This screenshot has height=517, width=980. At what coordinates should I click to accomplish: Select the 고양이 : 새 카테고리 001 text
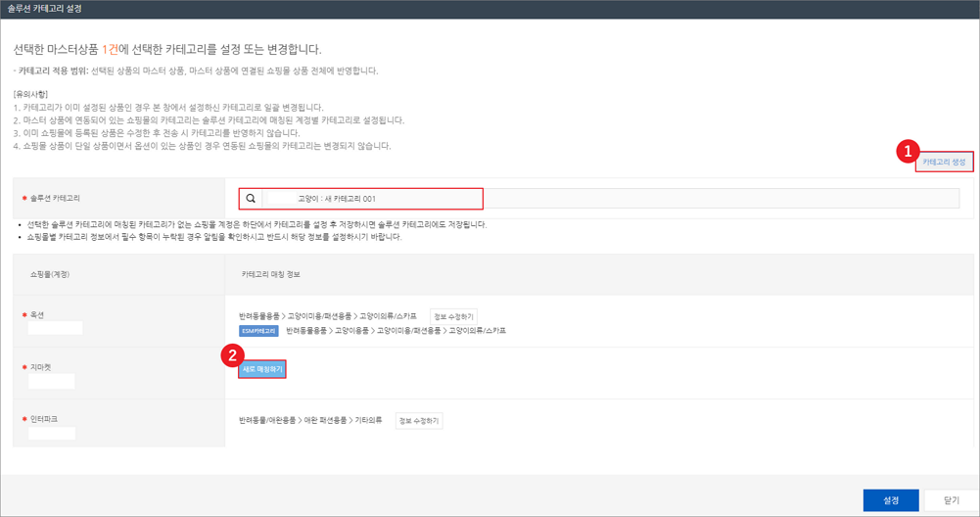(x=337, y=199)
